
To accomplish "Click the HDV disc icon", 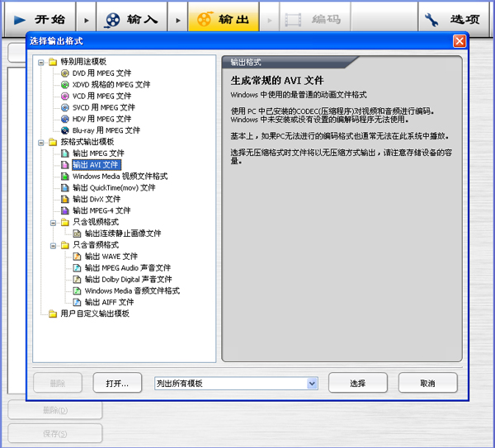I will pos(64,119).
